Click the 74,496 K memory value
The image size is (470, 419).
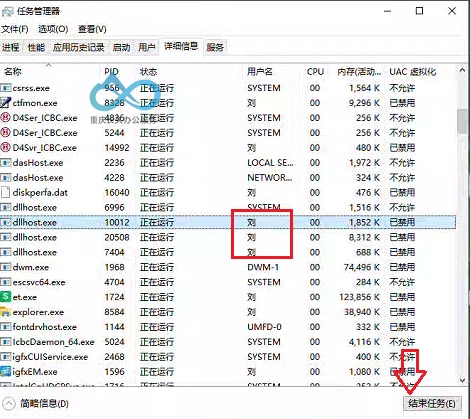coord(362,267)
